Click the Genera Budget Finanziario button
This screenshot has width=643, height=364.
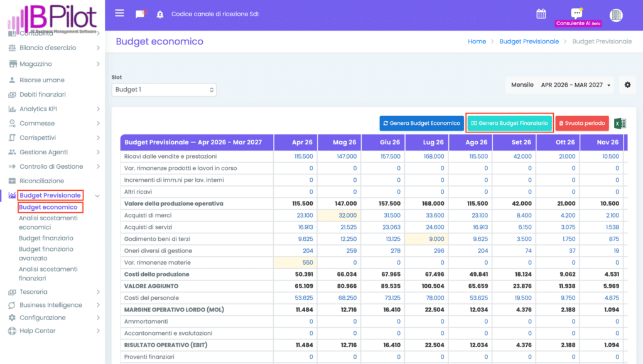click(509, 124)
